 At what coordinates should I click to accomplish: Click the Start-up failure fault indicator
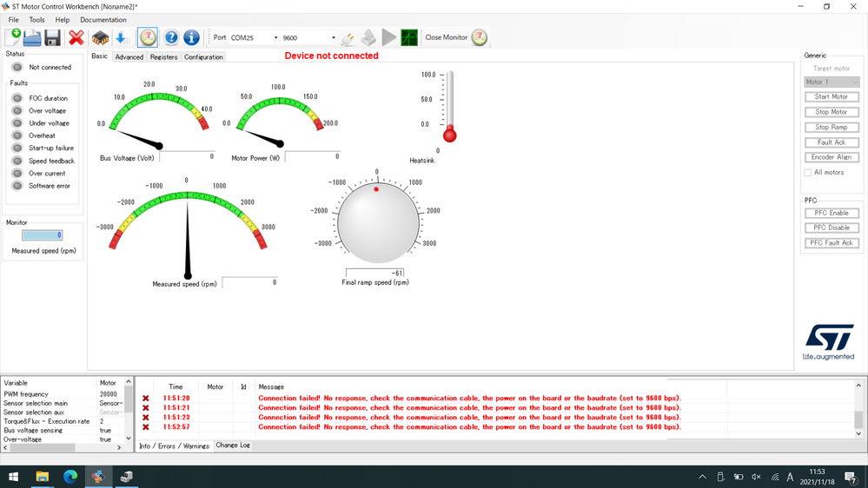tap(17, 148)
